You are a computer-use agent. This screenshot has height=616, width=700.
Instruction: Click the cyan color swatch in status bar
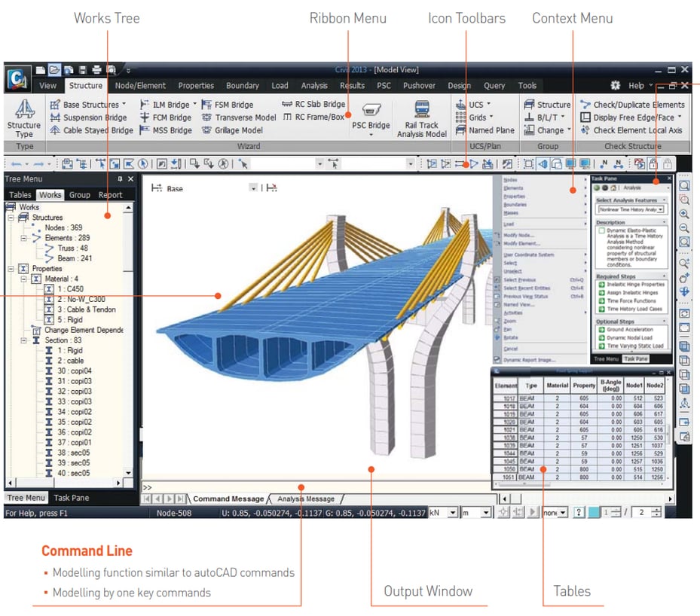[594, 513]
